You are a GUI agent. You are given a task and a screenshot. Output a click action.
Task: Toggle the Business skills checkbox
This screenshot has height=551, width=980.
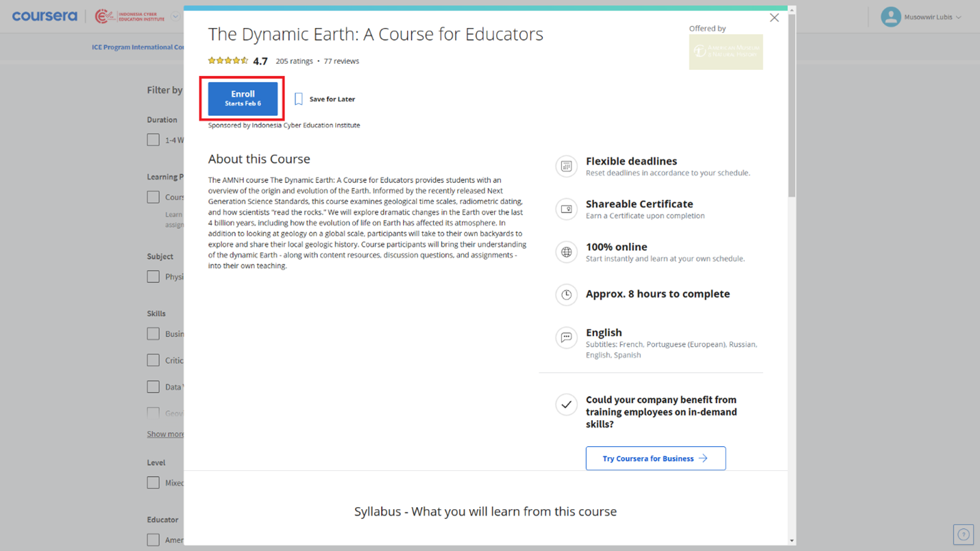[x=154, y=334]
